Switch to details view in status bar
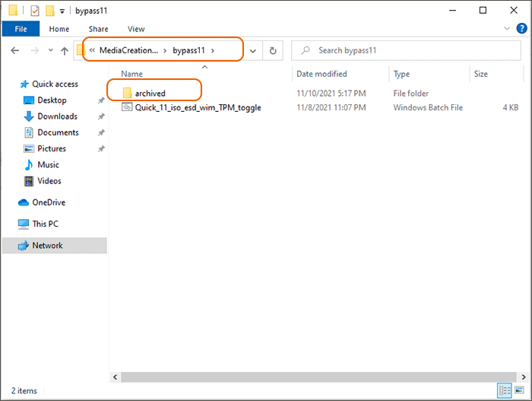Image resolution: width=532 pixels, height=401 pixels. [x=505, y=390]
